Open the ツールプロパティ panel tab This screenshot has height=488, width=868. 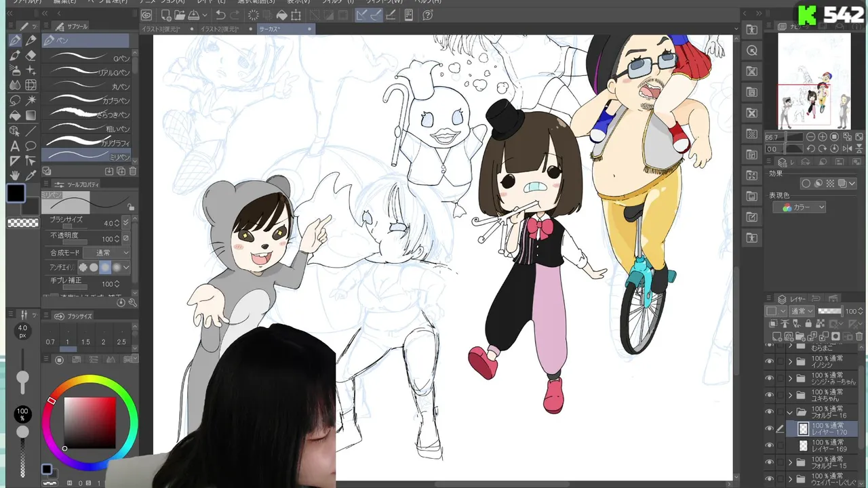click(77, 184)
